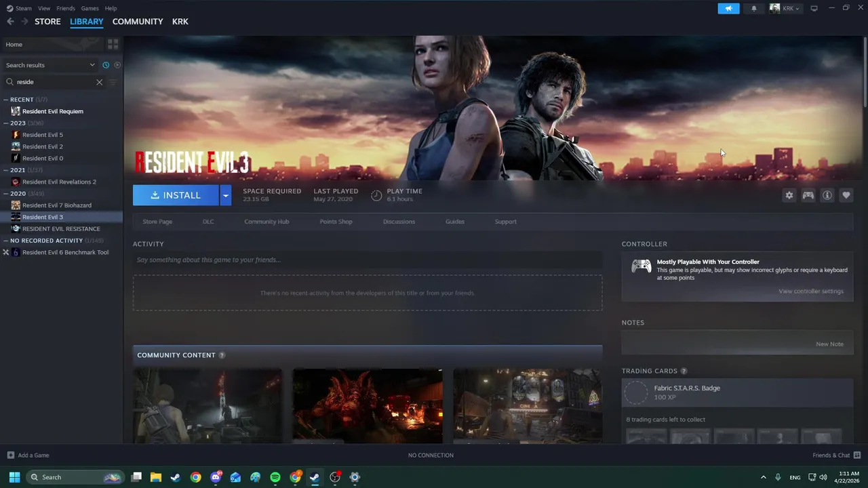Switch to collections grid view icon

pyautogui.click(x=113, y=44)
